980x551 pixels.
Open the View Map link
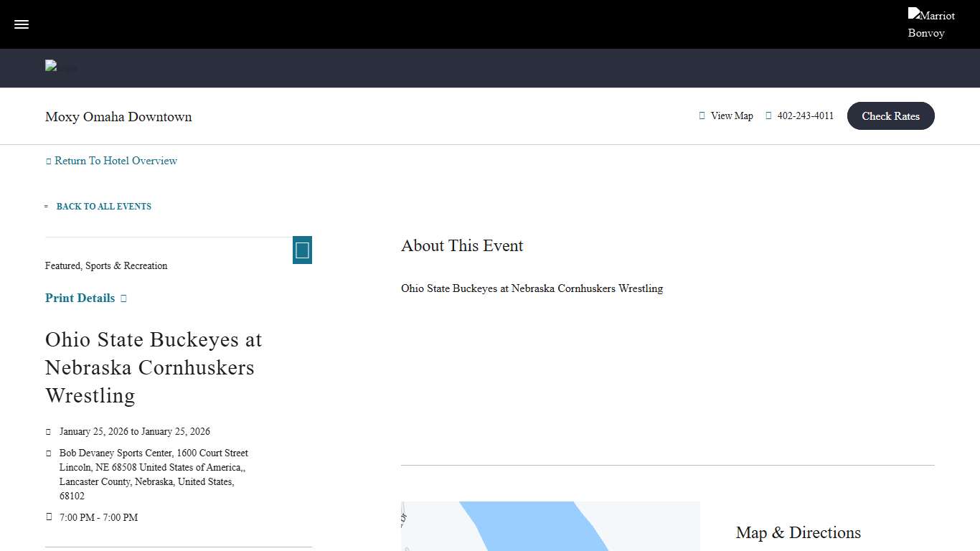coord(732,116)
